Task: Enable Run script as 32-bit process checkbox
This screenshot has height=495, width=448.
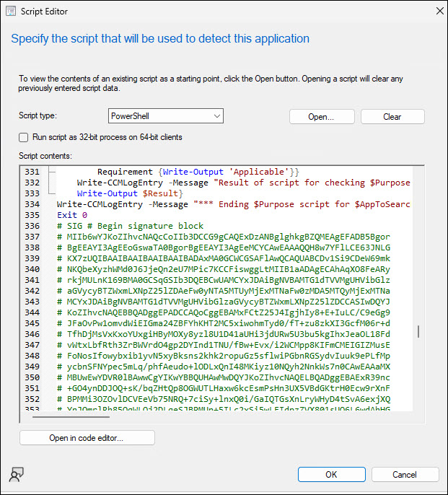Action: [24, 137]
